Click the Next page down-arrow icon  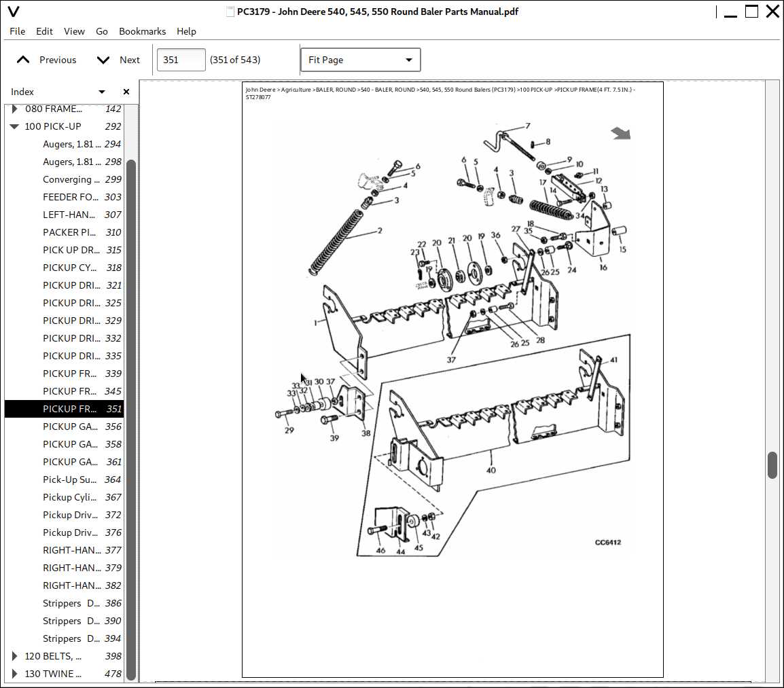pos(103,60)
